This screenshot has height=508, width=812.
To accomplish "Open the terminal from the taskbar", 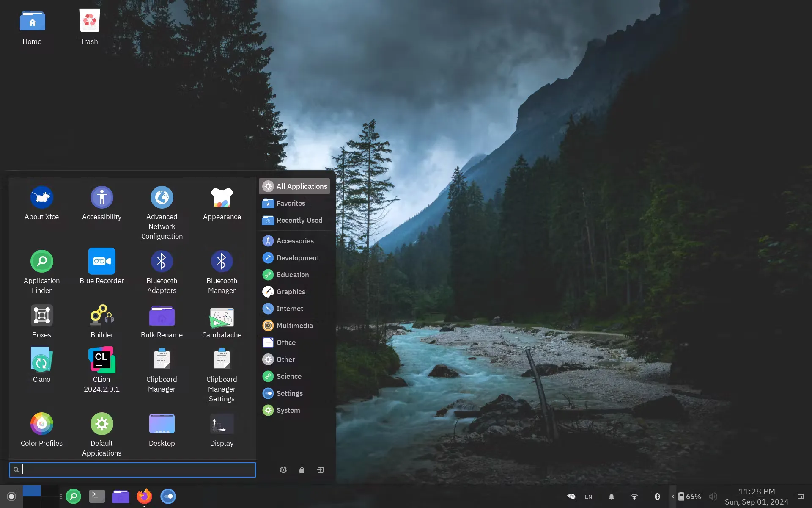I will [x=96, y=496].
